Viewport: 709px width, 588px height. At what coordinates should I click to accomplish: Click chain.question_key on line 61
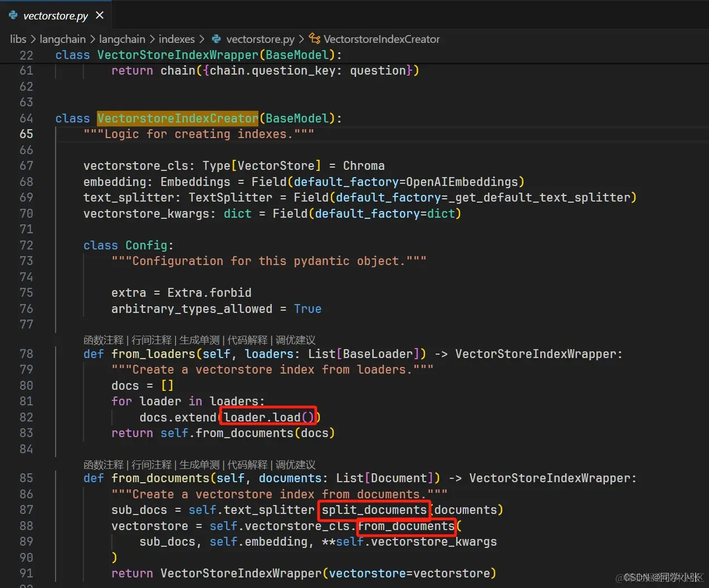click(x=272, y=71)
